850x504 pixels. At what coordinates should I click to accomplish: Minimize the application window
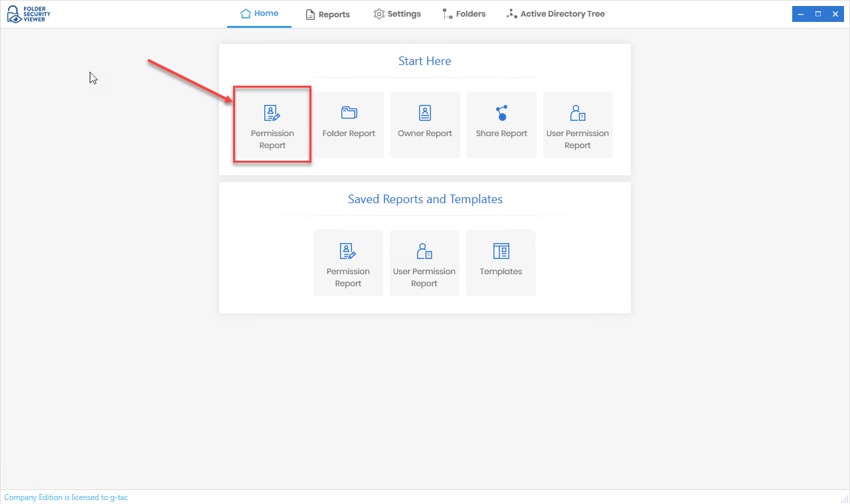click(x=802, y=14)
